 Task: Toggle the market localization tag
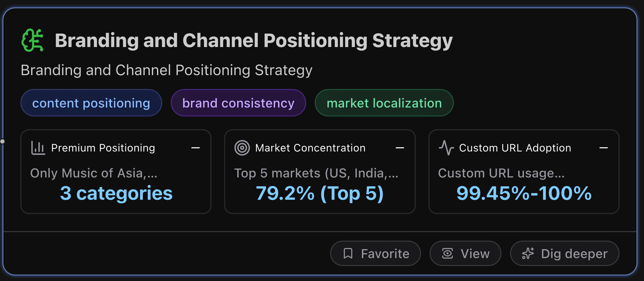[384, 103]
